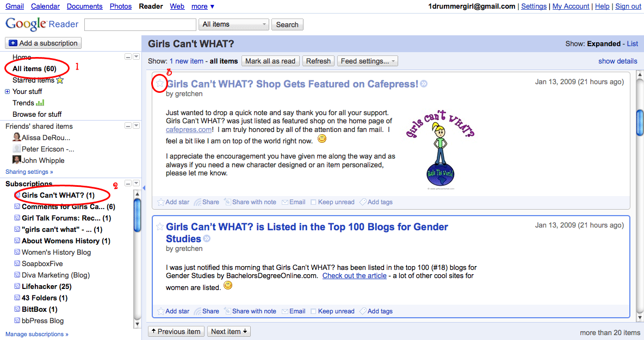Image resolution: width=644 pixels, height=340 pixels.
Task: Click show details link
Action: click(x=618, y=61)
